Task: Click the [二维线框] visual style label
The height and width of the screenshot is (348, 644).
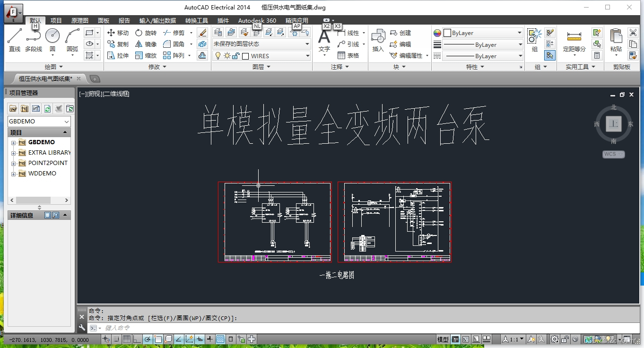Action: [x=116, y=94]
